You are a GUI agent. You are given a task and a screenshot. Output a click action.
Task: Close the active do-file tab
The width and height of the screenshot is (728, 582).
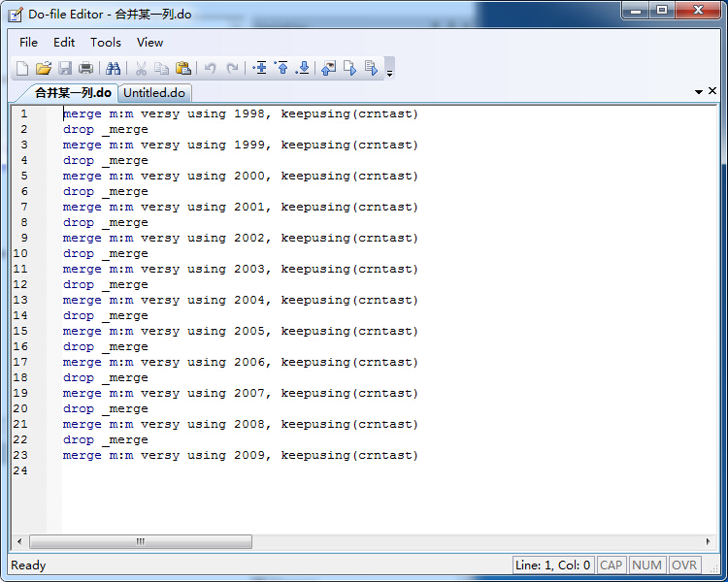pos(712,91)
